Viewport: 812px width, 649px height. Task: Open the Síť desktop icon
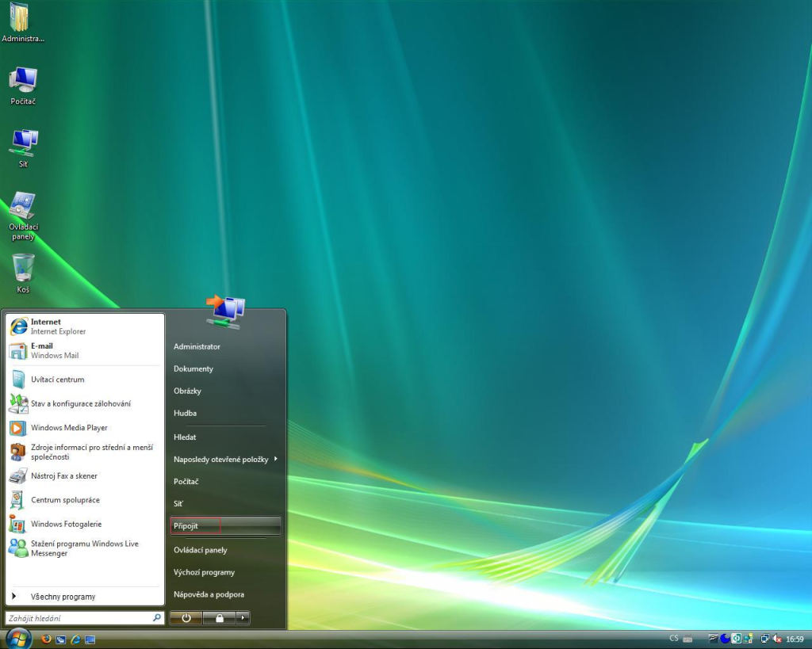(23, 143)
